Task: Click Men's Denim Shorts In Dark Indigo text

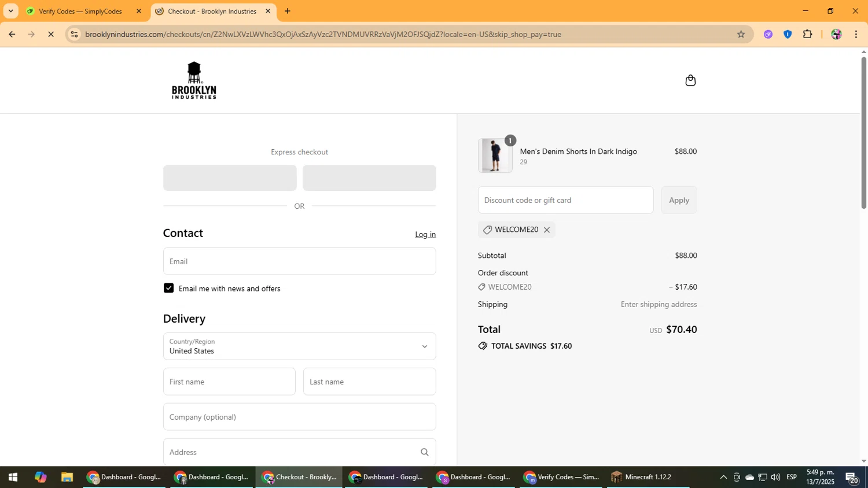Action: click(578, 151)
